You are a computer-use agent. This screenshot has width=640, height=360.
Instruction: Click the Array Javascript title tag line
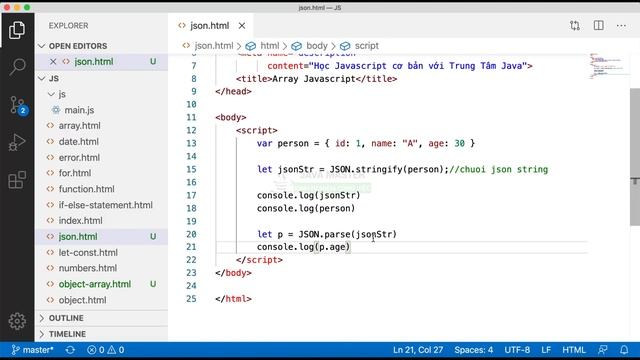tap(316, 79)
